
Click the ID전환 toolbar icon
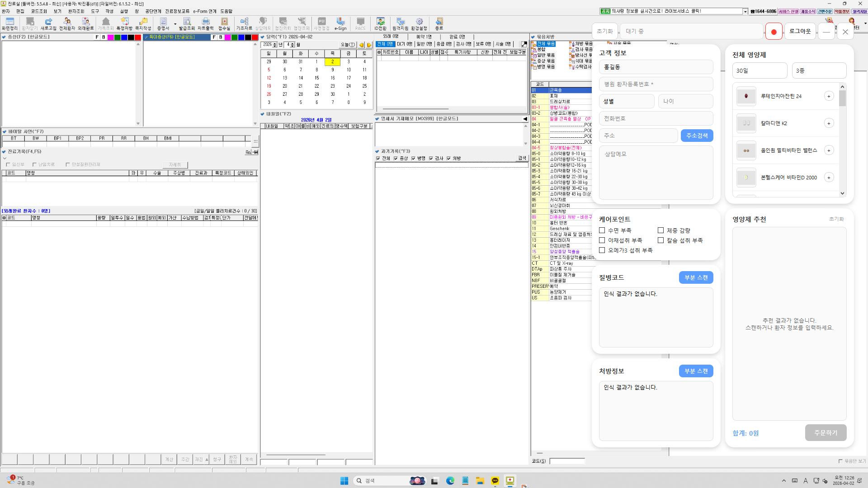[380, 24]
